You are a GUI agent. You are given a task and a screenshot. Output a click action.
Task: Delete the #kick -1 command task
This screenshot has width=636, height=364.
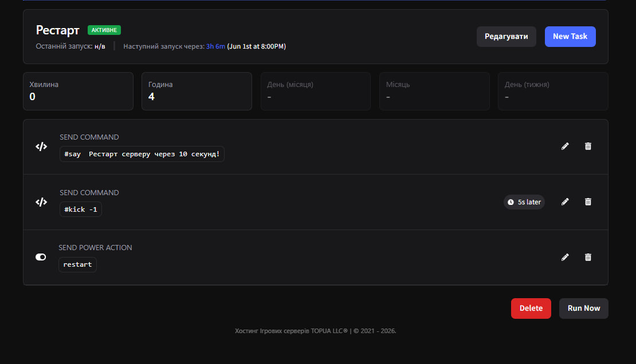click(x=588, y=202)
